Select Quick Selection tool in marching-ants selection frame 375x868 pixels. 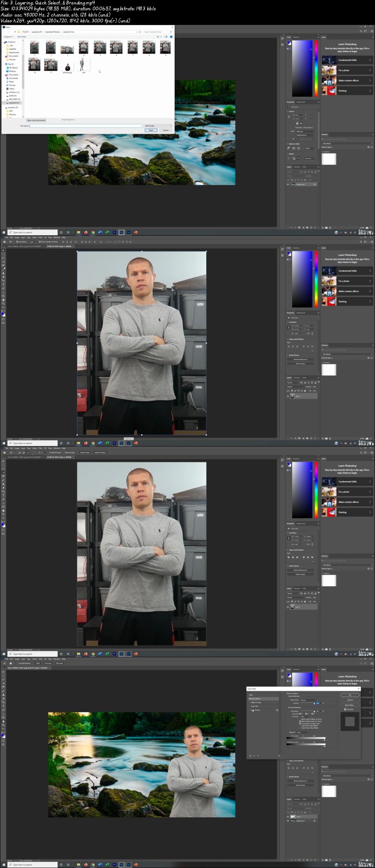tap(3, 472)
